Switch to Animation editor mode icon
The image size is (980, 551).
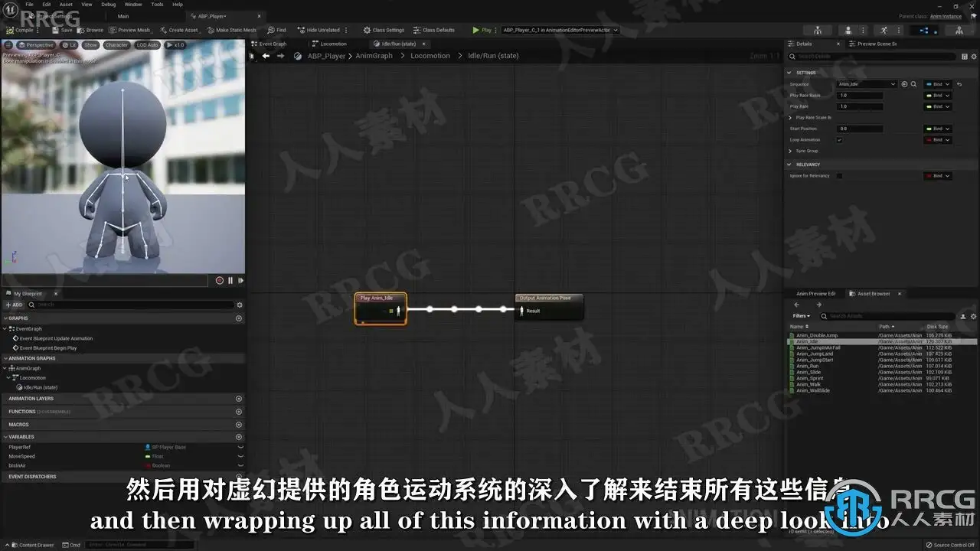pos(884,31)
